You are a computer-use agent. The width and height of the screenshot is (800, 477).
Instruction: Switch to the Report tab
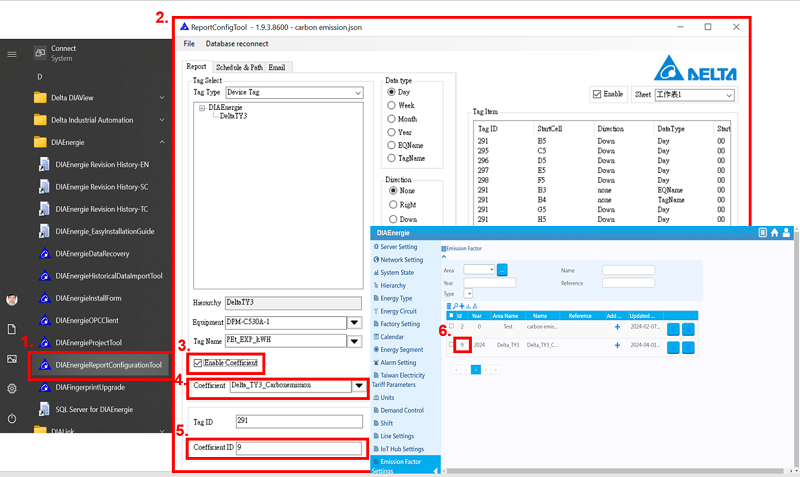[196, 66]
